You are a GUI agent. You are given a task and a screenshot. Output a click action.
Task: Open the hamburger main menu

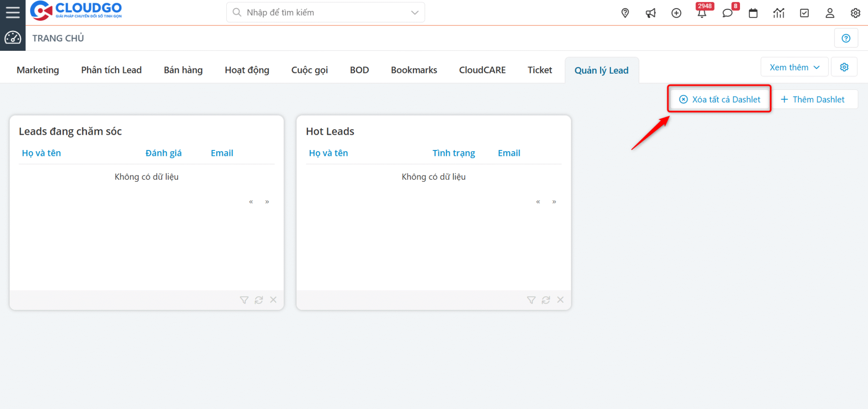pos(13,12)
